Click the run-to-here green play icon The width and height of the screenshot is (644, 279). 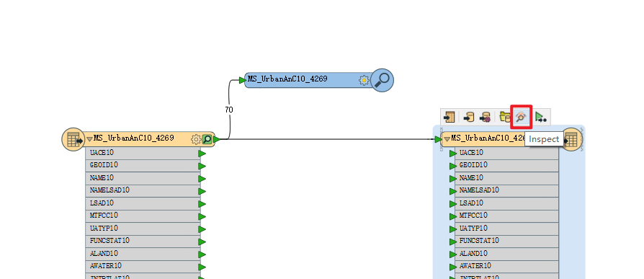[x=540, y=118]
